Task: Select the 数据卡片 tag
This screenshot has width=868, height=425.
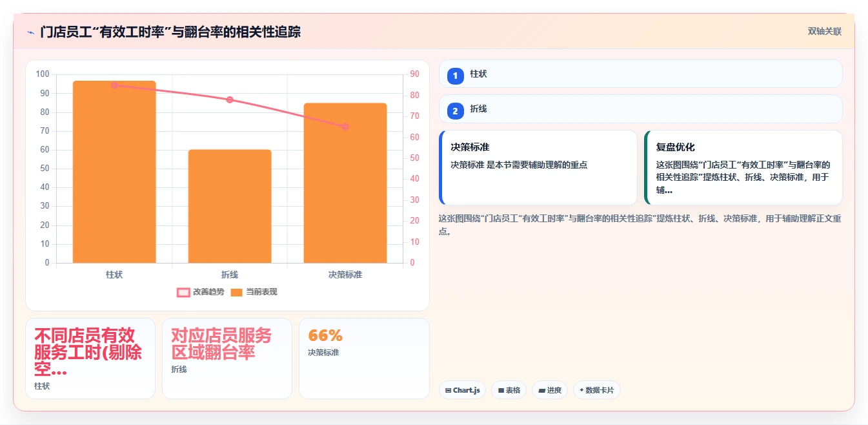Action: click(597, 390)
